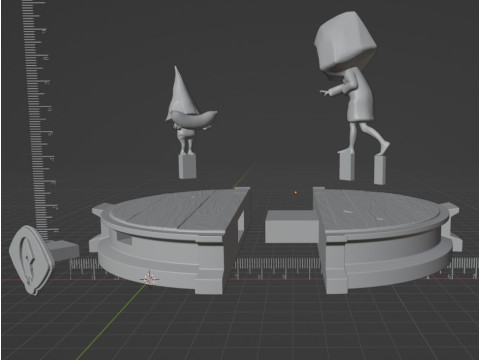Viewport: 480px width, 360px height.
Task: Select the peg under hooded character's front foot
Action: tap(347, 166)
